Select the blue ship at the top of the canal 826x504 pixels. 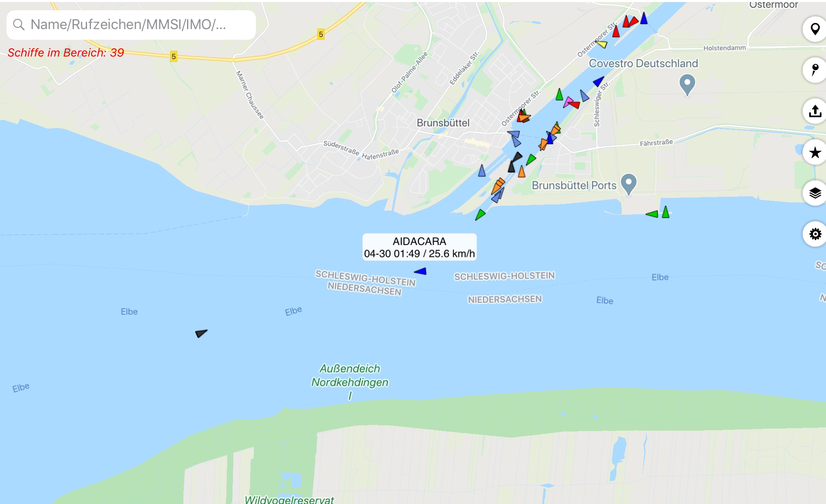coord(644,18)
